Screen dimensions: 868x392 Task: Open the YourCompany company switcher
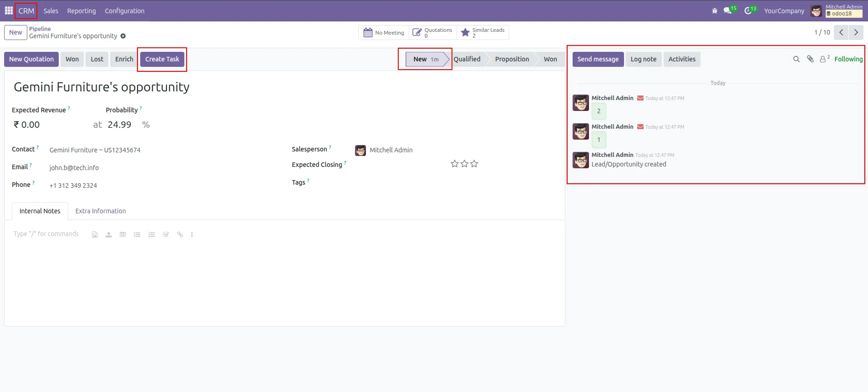784,11
